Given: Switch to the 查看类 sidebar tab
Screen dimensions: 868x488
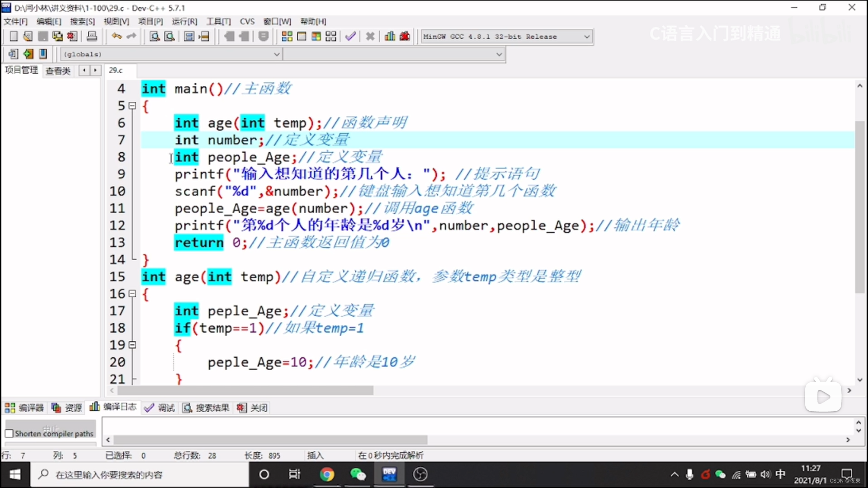Looking at the screenshot, I should 57,70.
